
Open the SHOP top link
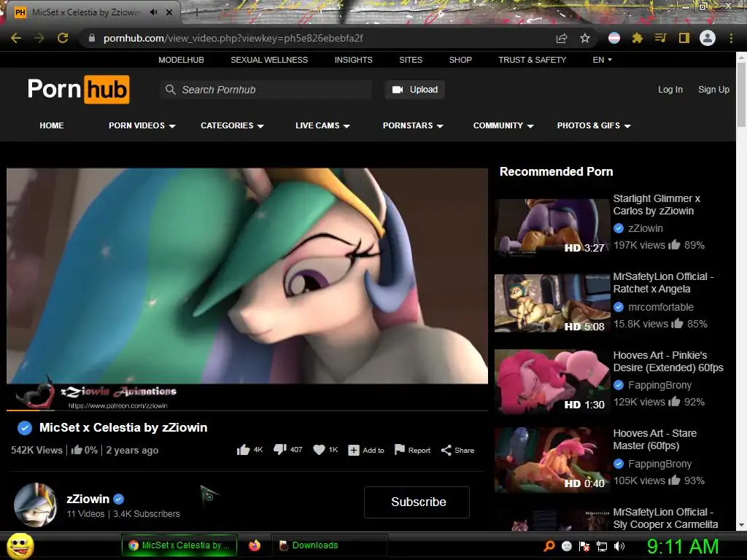(460, 60)
